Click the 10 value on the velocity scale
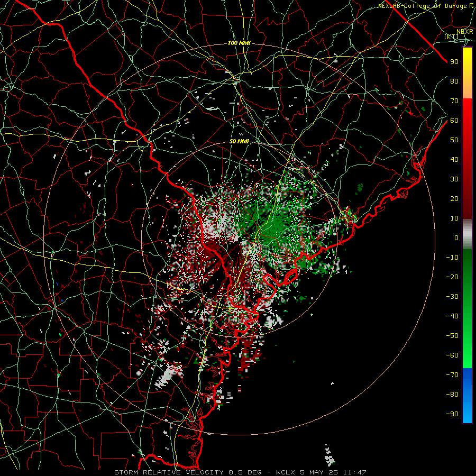Screen dimensions: 476x476 (x=454, y=218)
